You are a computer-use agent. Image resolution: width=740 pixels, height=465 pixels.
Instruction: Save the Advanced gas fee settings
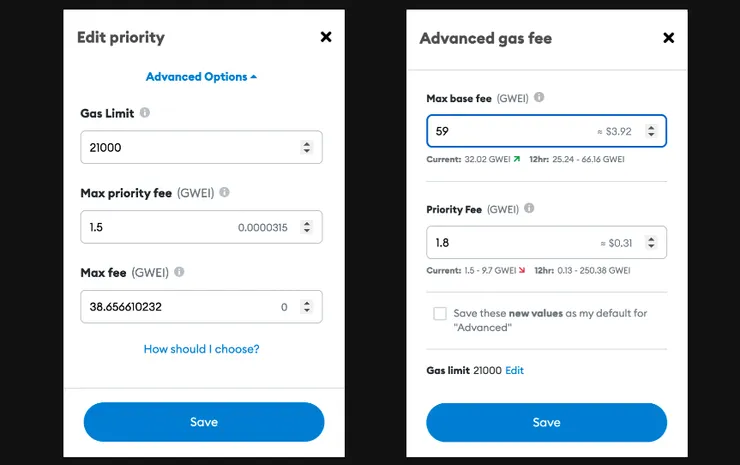tap(546, 422)
